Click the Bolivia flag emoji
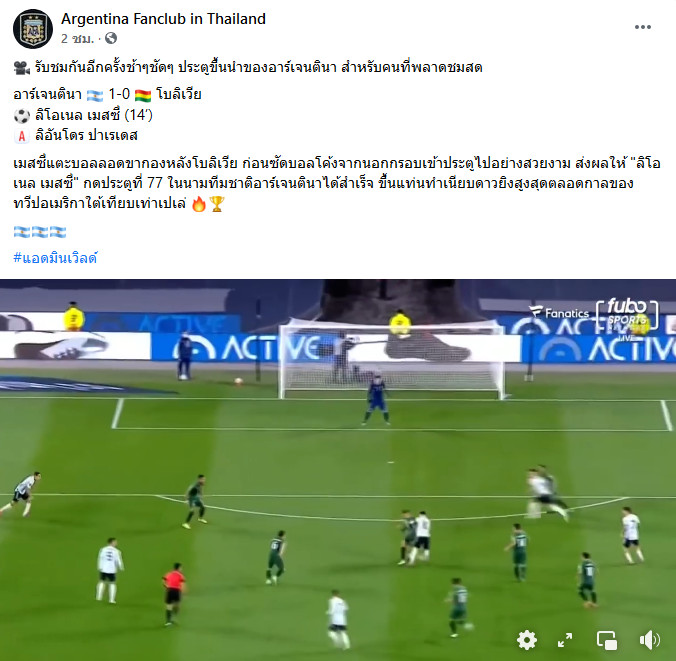Image resolution: width=676 pixels, height=661 pixels. coord(143,95)
